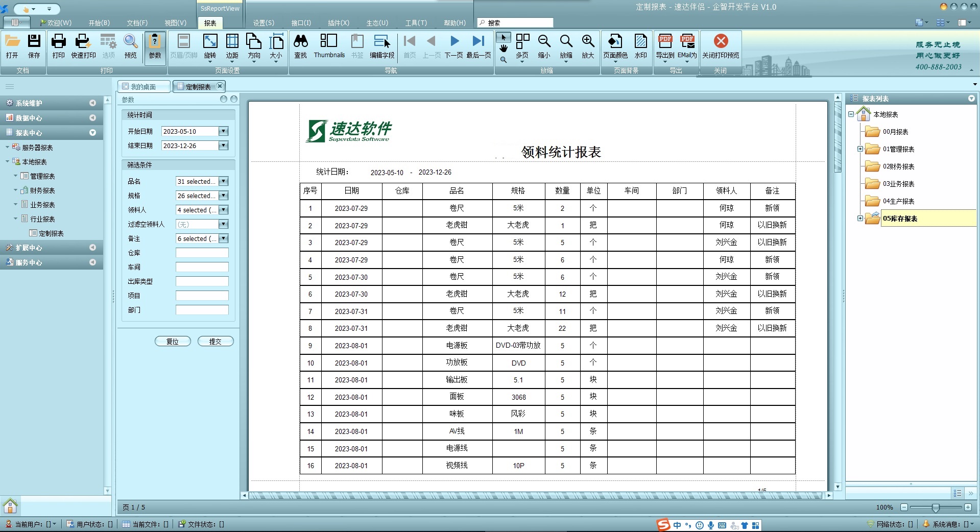
Task: Jump to 最后一页 last page
Action: pyautogui.click(x=479, y=46)
